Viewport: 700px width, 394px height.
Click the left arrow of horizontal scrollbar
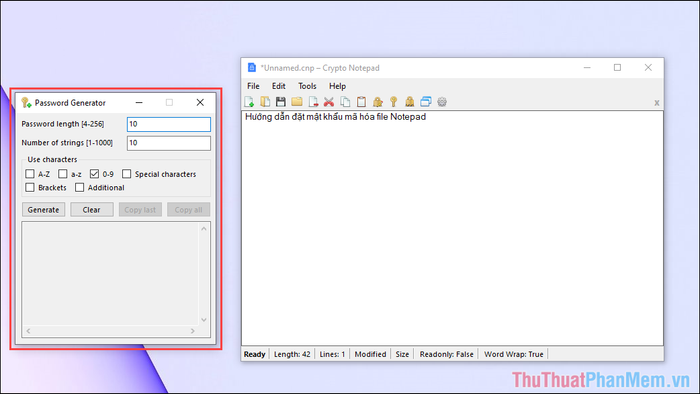coord(28,331)
